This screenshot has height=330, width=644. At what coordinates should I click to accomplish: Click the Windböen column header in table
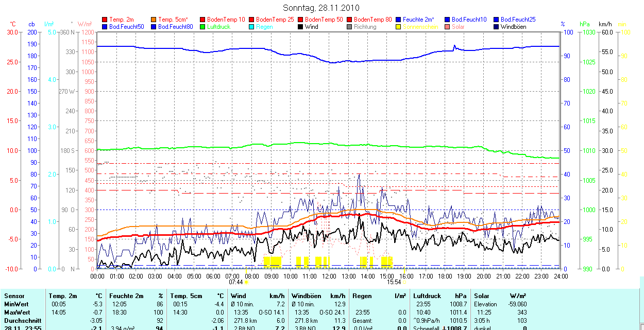307,296
